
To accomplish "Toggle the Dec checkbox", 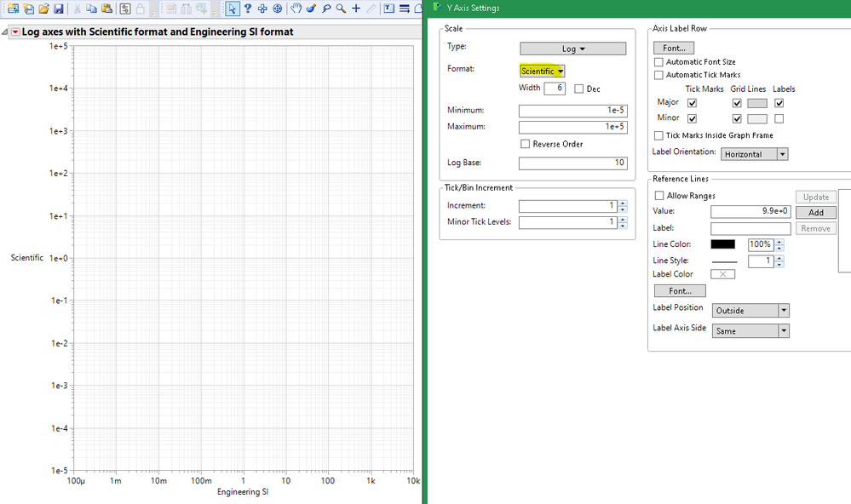I will click(x=578, y=89).
